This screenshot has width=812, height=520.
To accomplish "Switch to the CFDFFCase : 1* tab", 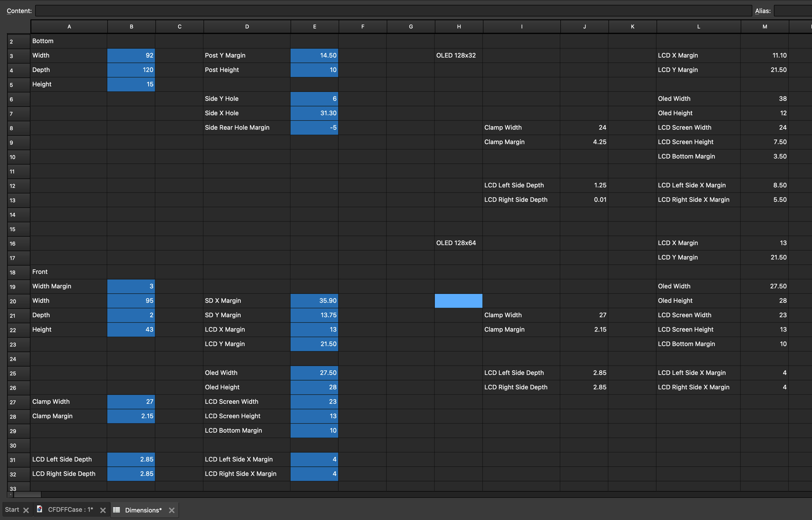I will 70,510.
